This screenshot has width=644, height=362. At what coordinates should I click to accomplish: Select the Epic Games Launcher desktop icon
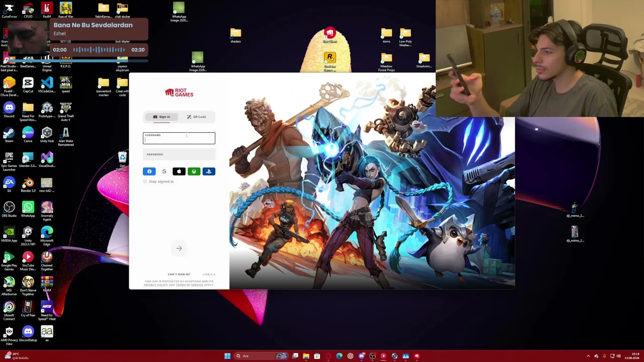coord(9,161)
